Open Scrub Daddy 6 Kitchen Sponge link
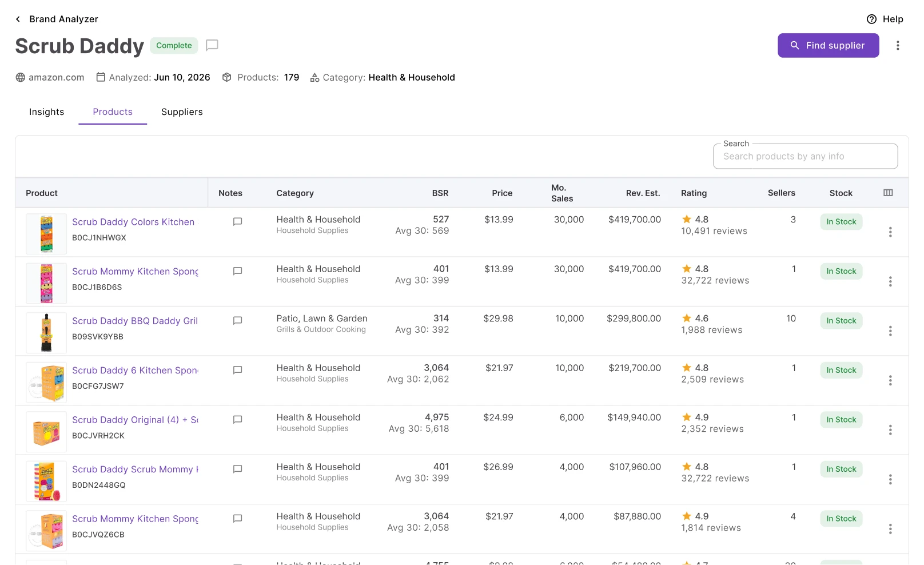 pyautogui.click(x=135, y=371)
